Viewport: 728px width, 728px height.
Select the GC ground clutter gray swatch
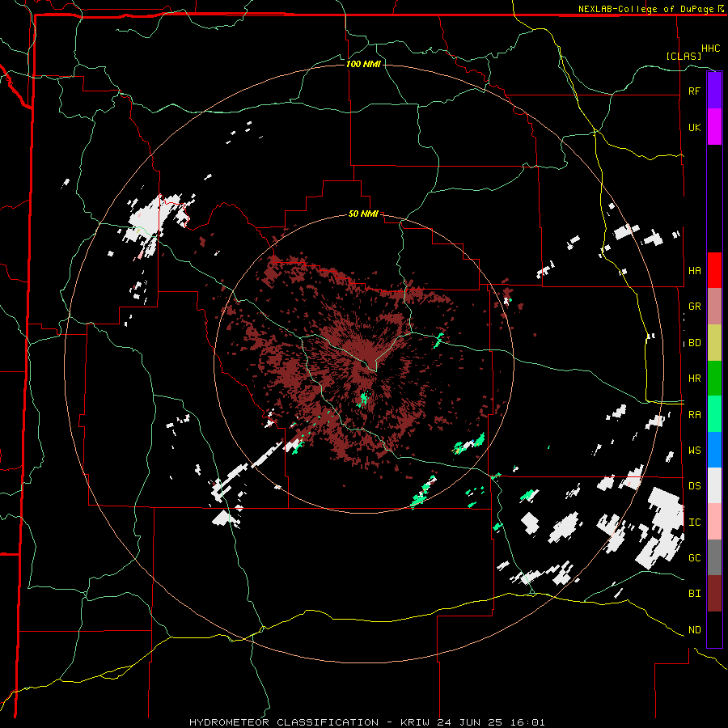tap(714, 557)
